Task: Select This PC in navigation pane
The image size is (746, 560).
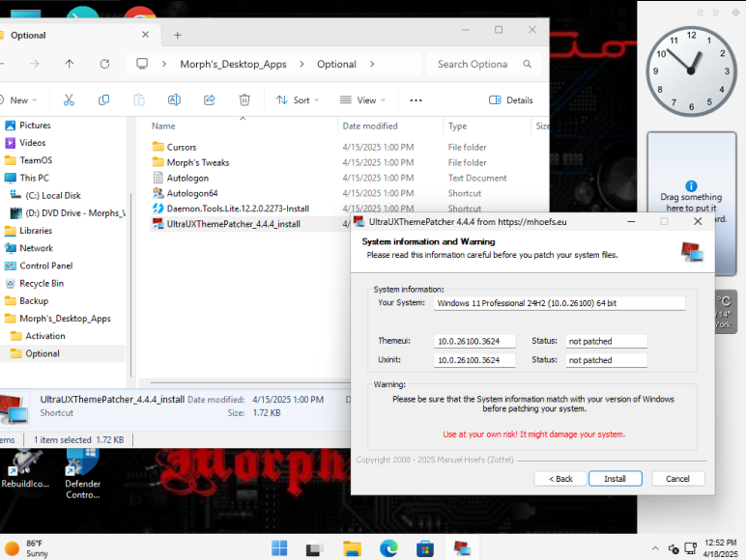Action: click(34, 178)
